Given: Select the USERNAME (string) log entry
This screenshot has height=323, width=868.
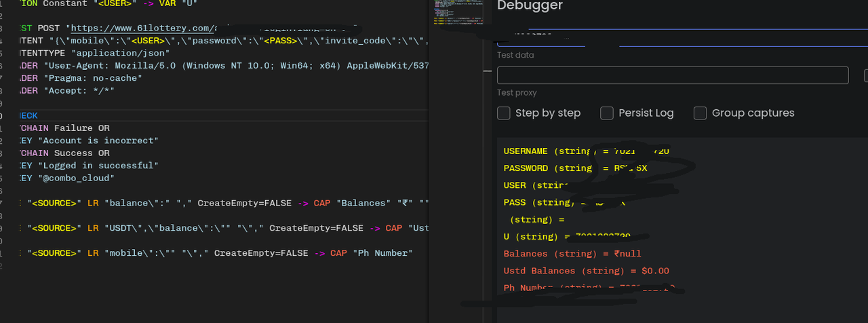Looking at the screenshot, I should (x=587, y=151).
